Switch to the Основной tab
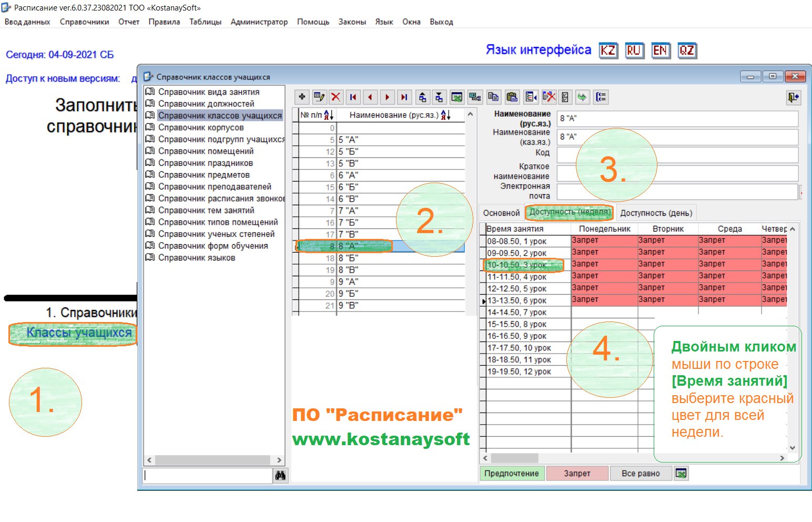Viewport: 812px width, 522px height. [x=501, y=213]
